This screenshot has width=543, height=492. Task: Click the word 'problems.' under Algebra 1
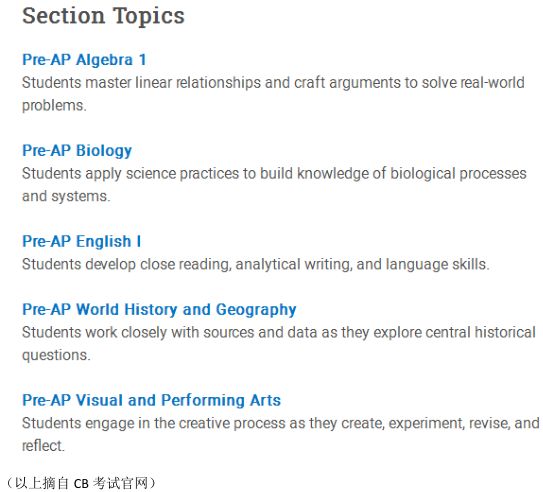pyautogui.click(x=54, y=106)
